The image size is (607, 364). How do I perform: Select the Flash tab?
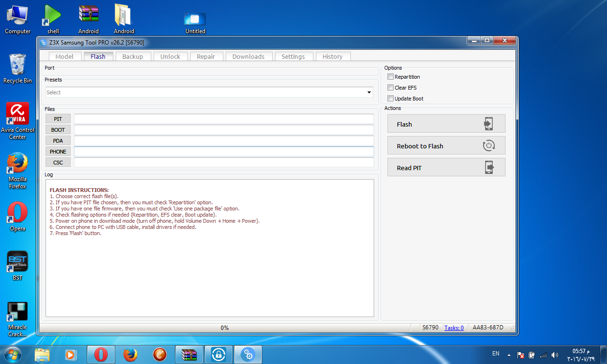(98, 56)
